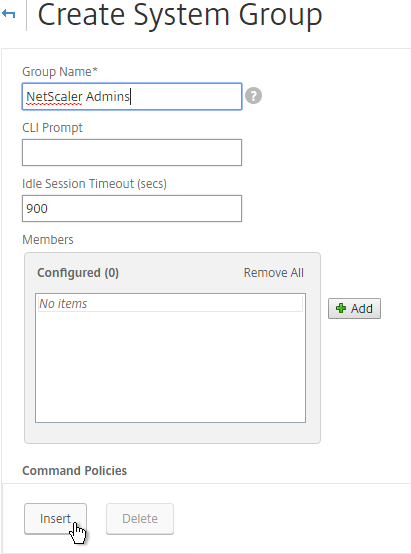This screenshot has height=554, width=411.
Task: Open the help icon beside Group Name
Action: (x=253, y=96)
